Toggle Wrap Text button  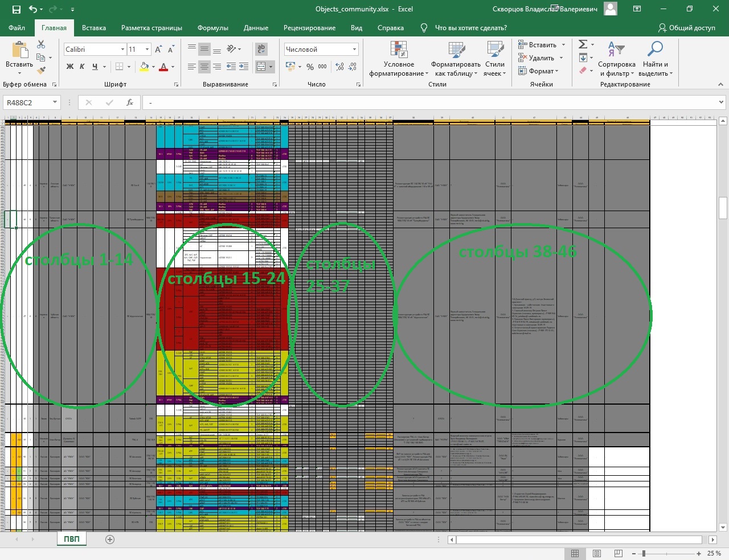coord(261,49)
